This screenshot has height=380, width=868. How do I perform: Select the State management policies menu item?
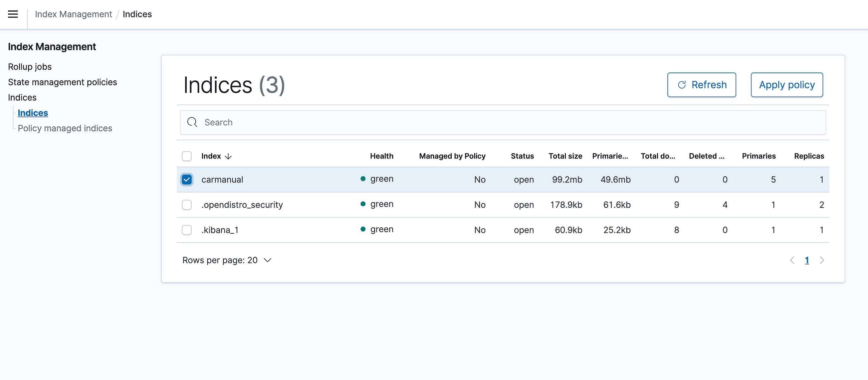click(x=62, y=82)
